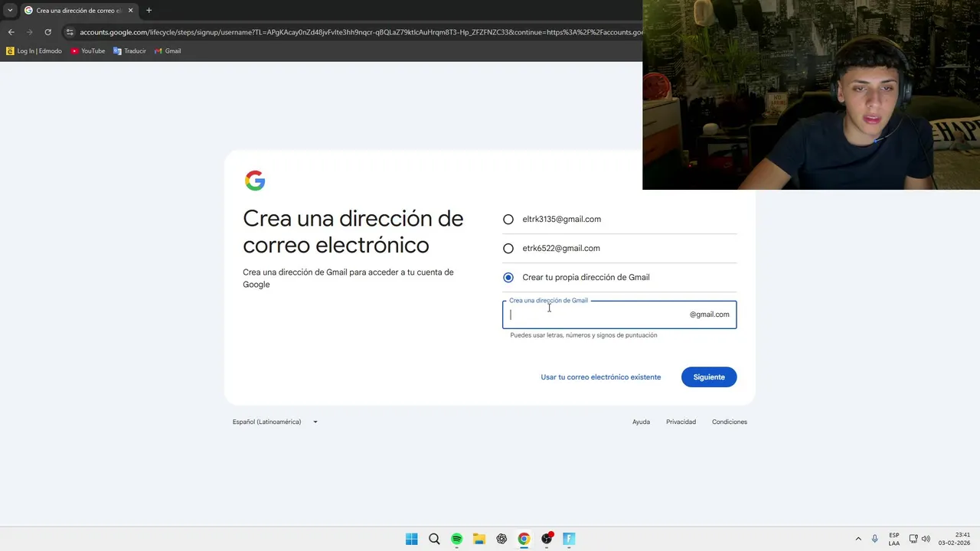This screenshot has width=980, height=551.
Task: Open the tab search dropdown arrow
Action: pyautogui.click(x=10, y=11)
